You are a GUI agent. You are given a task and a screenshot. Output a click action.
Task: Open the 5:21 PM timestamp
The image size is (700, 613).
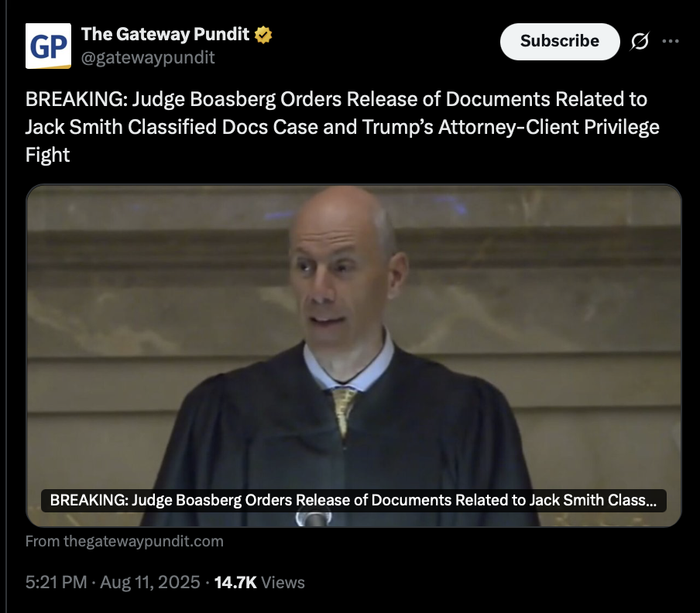click(x=57, y=582)
